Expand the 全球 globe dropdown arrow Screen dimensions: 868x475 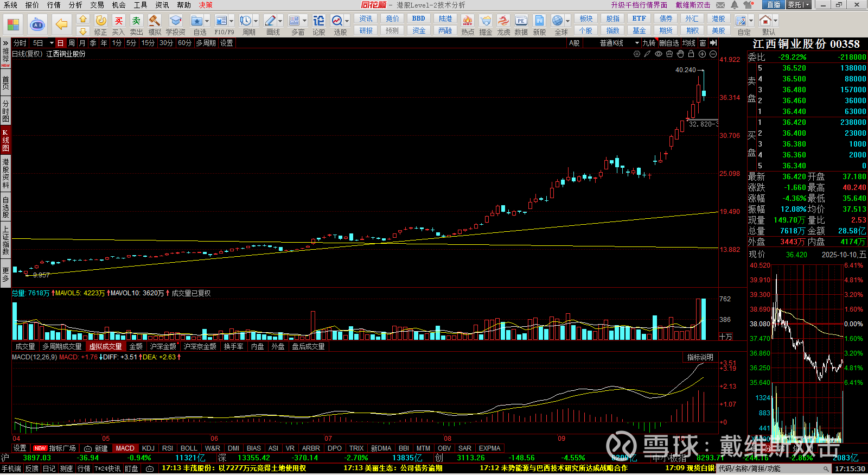click(x=568, y=21)
